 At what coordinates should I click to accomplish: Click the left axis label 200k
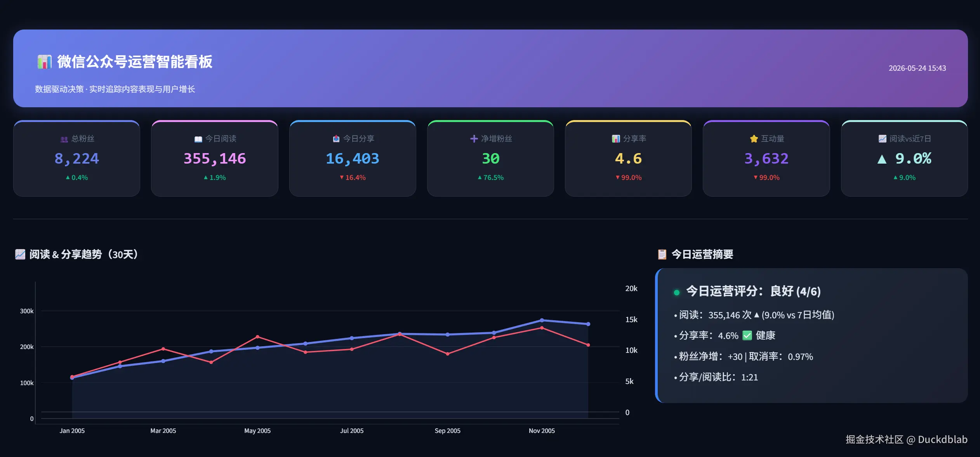27,347
